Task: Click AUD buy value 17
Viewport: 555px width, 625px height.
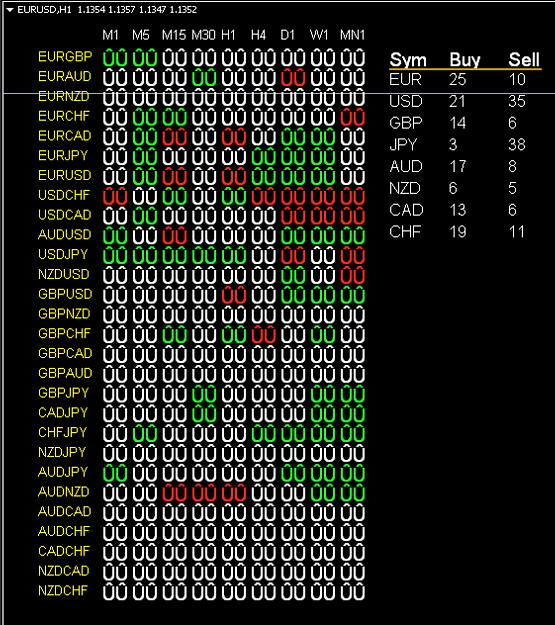Action: point(458,166)
